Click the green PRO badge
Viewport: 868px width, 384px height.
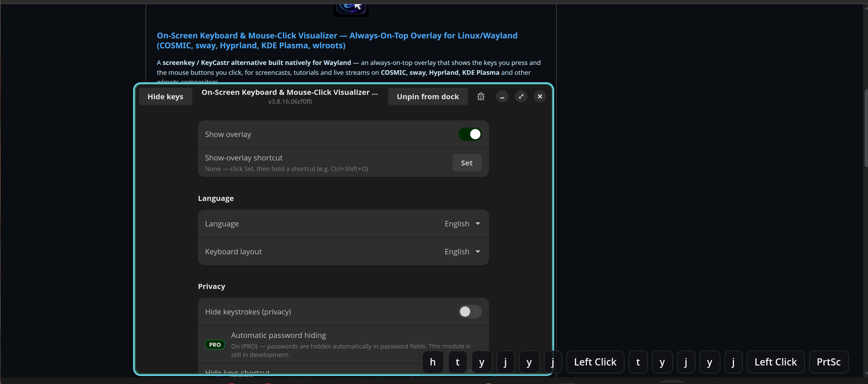pyautogui.click(x=215, y=345)
